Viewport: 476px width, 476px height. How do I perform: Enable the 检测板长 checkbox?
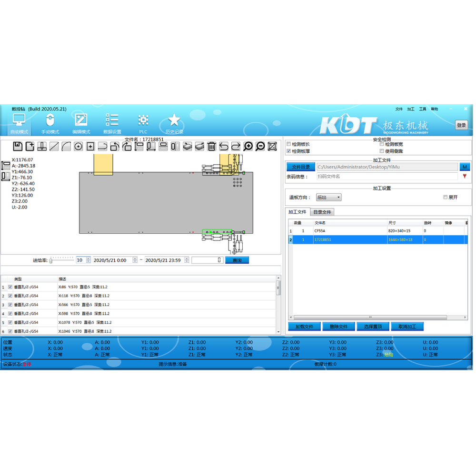click(x=289, y=144)
